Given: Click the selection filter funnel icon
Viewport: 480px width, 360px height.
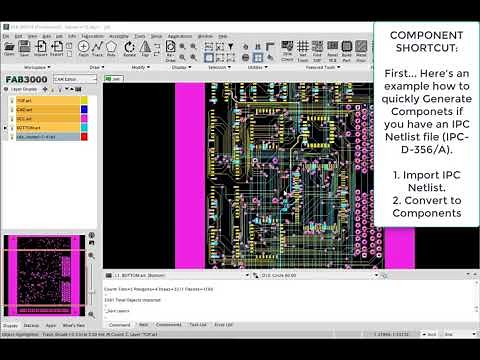Looking at the screenshot, I should point(231,46).
